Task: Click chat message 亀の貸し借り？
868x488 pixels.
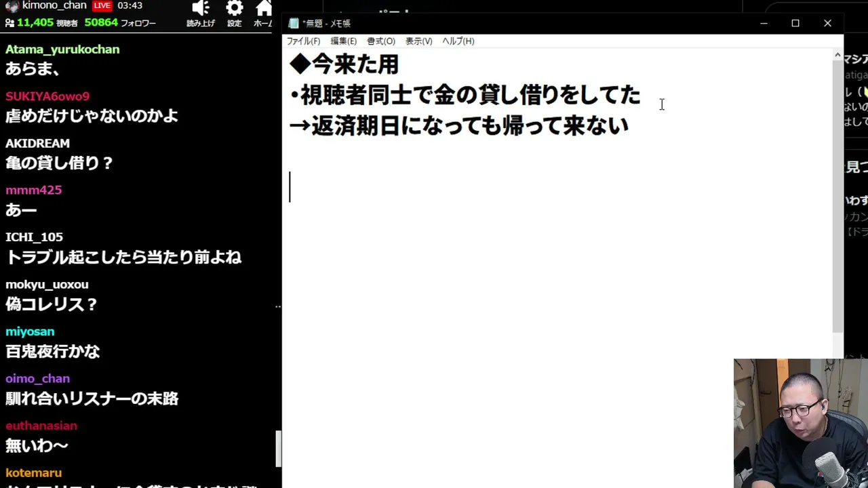Action: point(59,163)
